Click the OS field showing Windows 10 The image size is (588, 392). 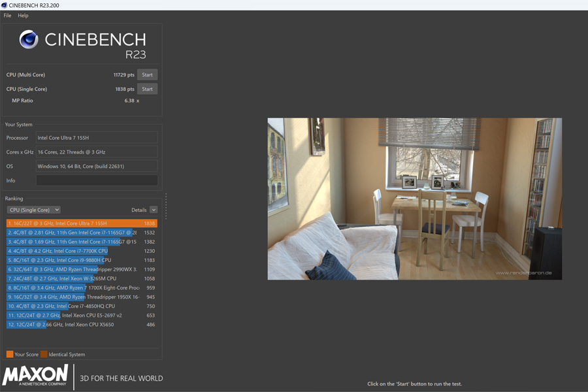click(x=96, y=167)
